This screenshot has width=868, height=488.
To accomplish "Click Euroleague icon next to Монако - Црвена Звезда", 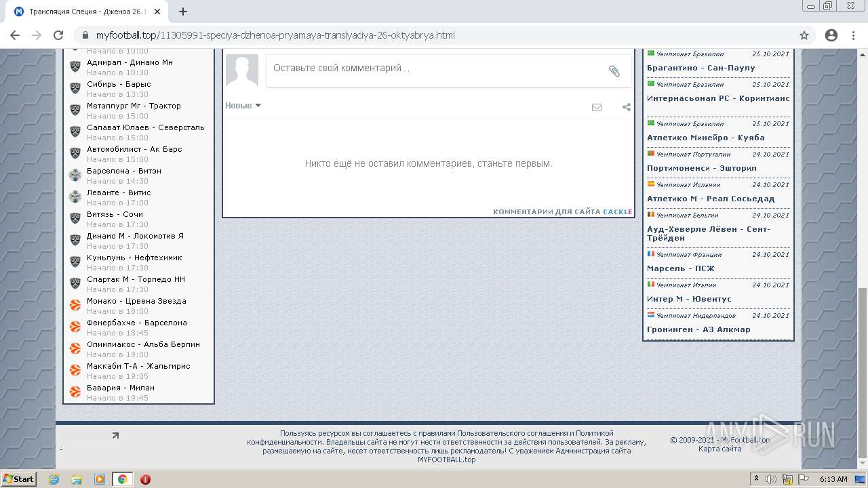I will (75, 305).
